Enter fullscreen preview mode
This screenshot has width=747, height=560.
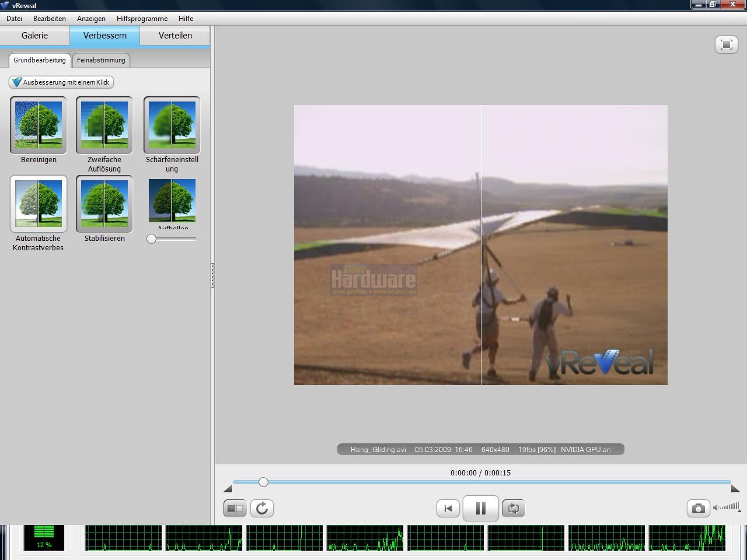coord(727,44)
